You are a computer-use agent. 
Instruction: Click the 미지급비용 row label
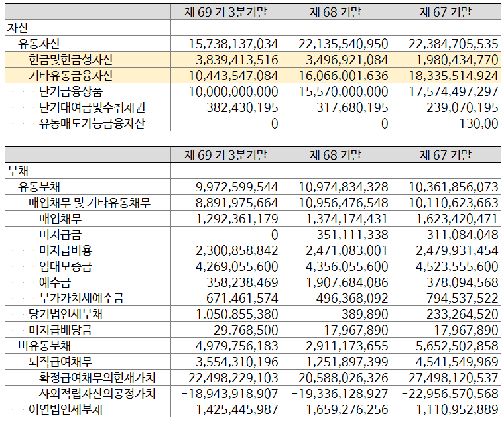point(66,250)
